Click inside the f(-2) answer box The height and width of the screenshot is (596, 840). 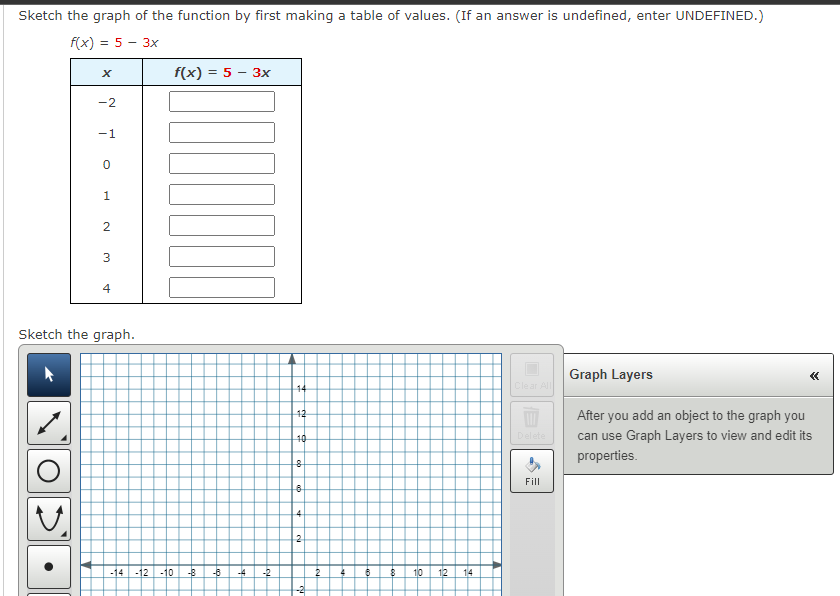coord(222,101)
